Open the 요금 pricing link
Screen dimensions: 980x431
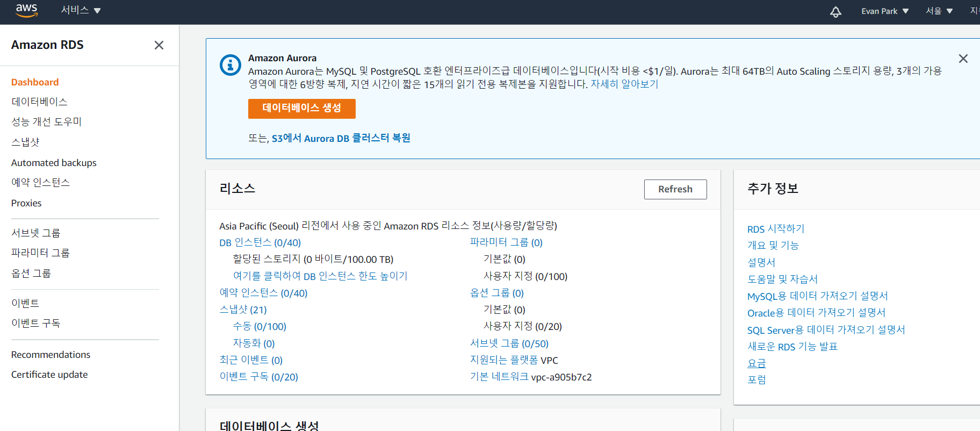coord(756,363)
